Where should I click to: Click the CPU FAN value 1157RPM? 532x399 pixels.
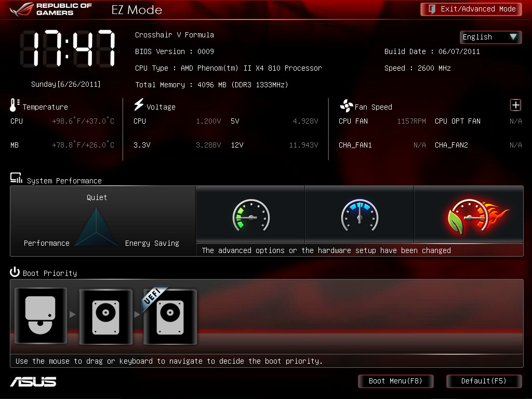(411, 121)
